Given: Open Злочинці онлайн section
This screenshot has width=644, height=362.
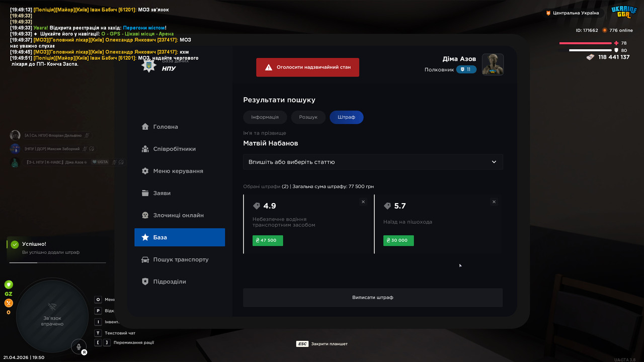Looking at the screenshot, I should click(180, 215).
